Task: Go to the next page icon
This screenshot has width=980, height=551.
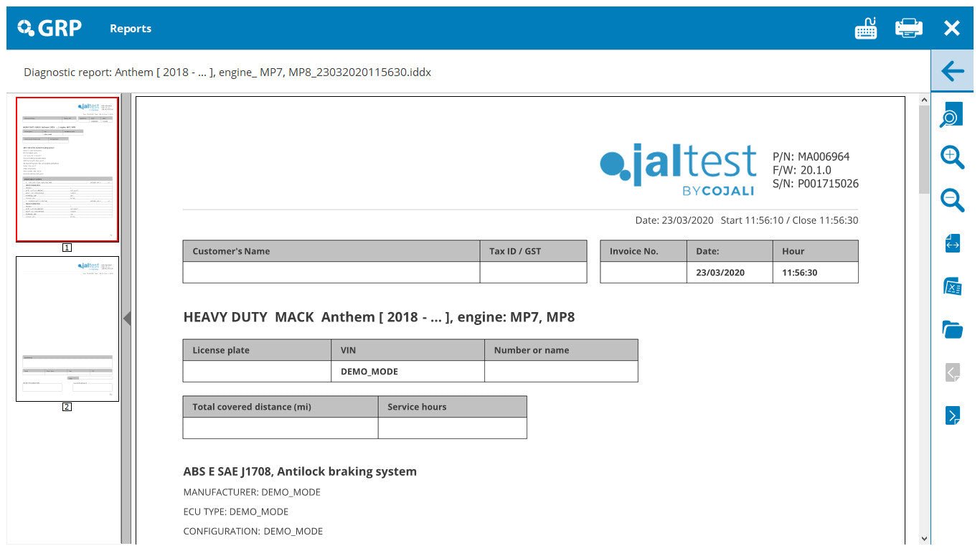Action: point(953,415)
